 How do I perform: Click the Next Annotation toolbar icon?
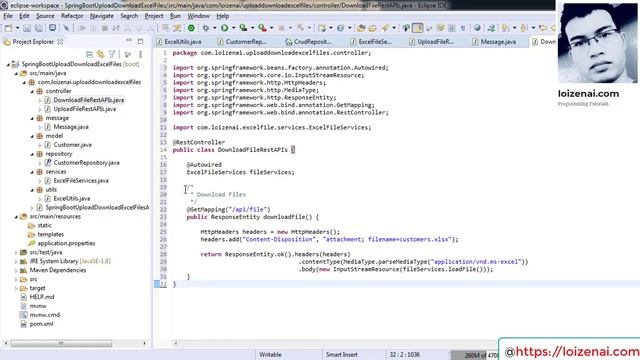tap(505, 28)
